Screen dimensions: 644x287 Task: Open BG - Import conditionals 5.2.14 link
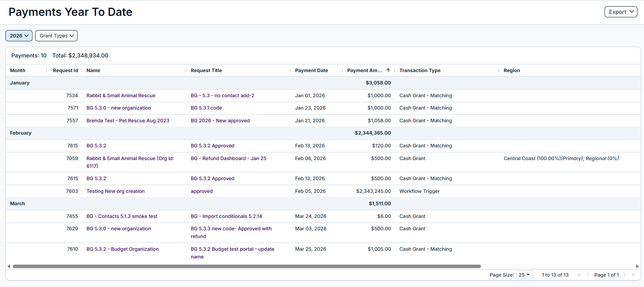(x=226, y=216)
